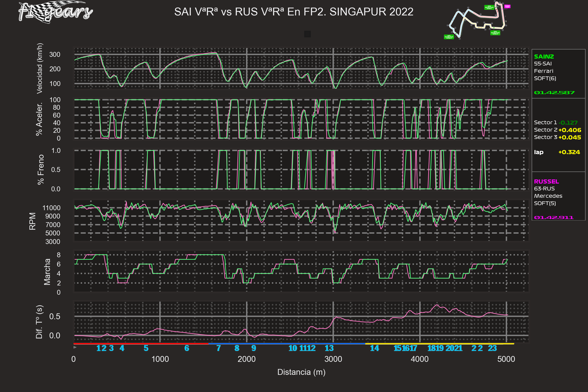Click Sainz lap time 01.42.587
Screen dimensions: 588x392
point(554,93)
